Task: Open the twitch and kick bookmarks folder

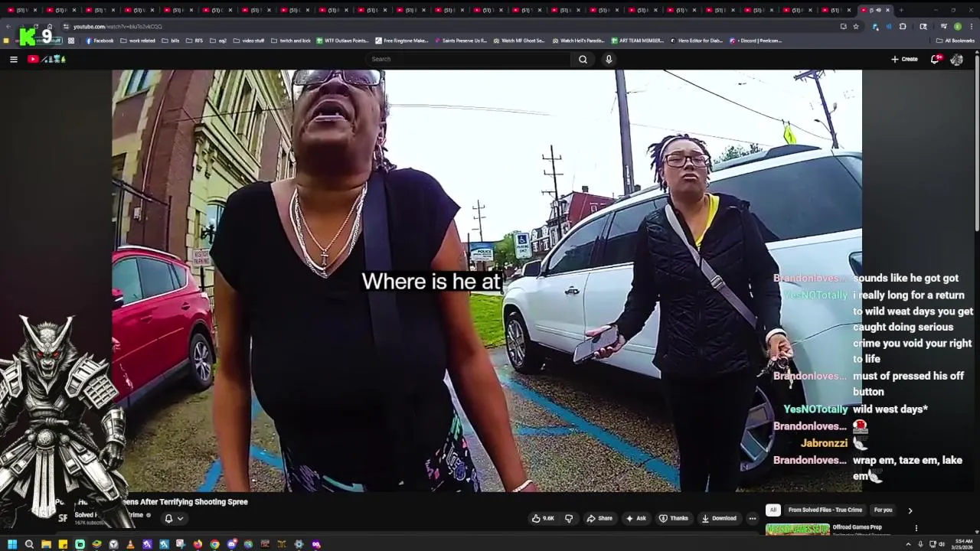Action: point(290,41)
